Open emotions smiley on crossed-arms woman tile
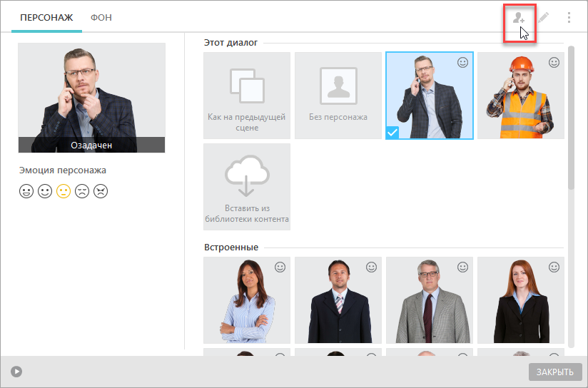This screenshot has width=588, height=388. pyautogui.click(x=280, y=267)
